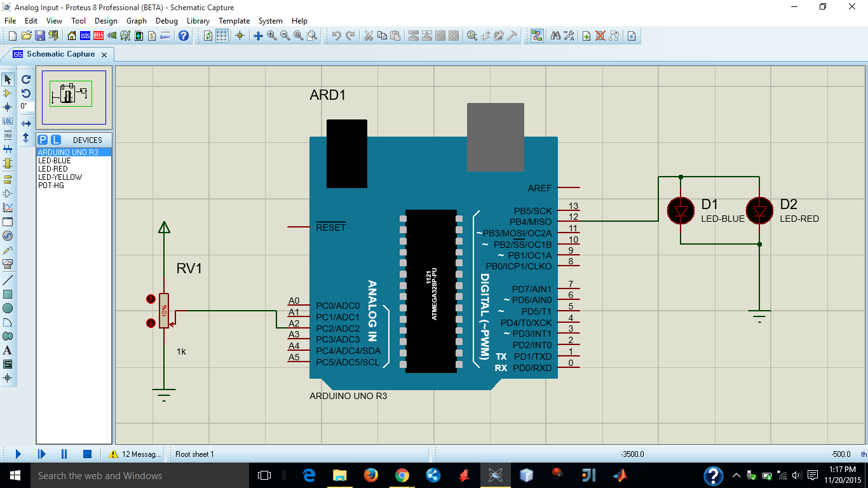Select LED-YELLOW in devices list
Viewport: 868px width, 488px height.
pyautogui.click(x=74, y=177)
